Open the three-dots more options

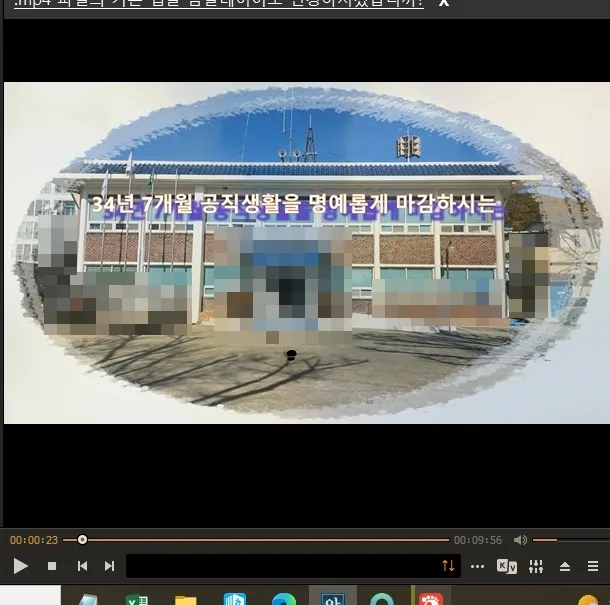pyautogui.click(x=477, y=566)
